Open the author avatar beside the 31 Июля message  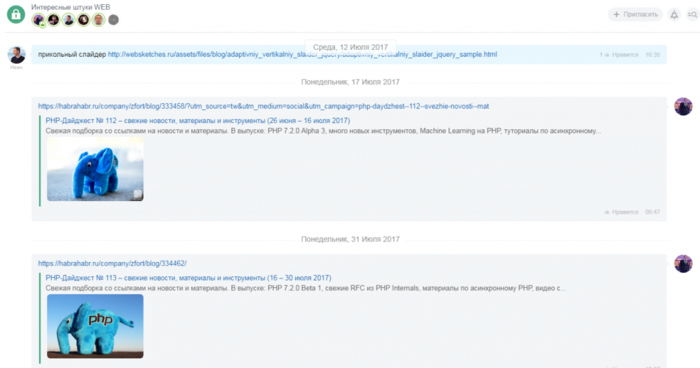[683, 263]
